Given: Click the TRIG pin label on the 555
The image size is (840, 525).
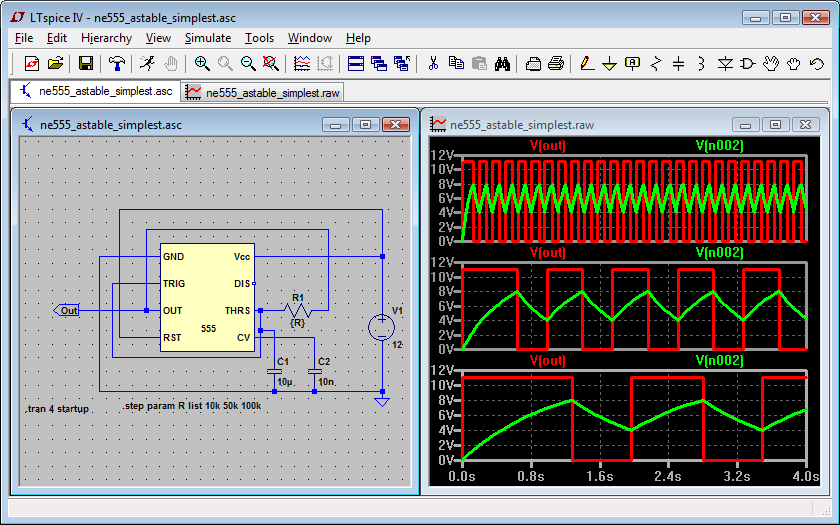Looking at the screenshot, I should click(x=174, y=283).
